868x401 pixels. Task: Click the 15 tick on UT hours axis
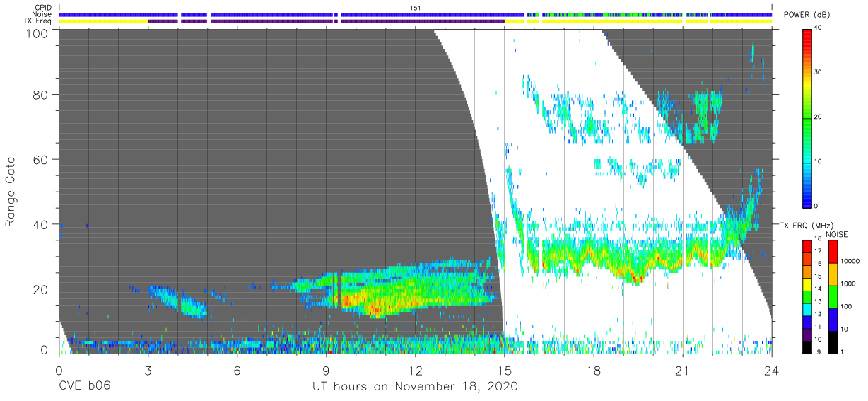click(504, 370)
